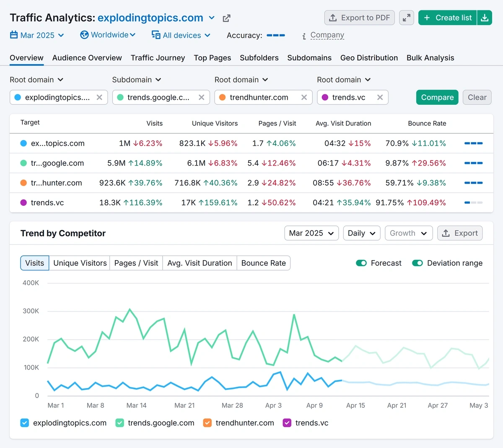Click the purple dot in trends.vc input
Screen dimensions: 503x448
pyautogui.click(x=325, y=97)
